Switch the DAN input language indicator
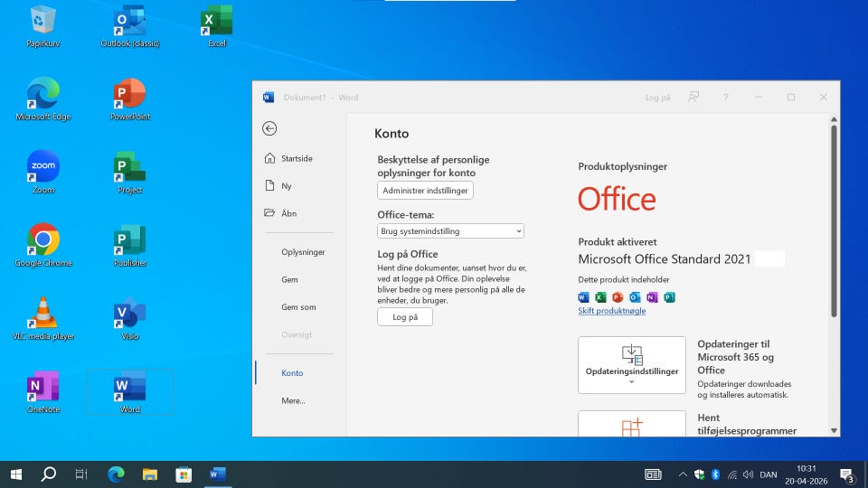This screenshot has width=868, height=488. [769, 474]
